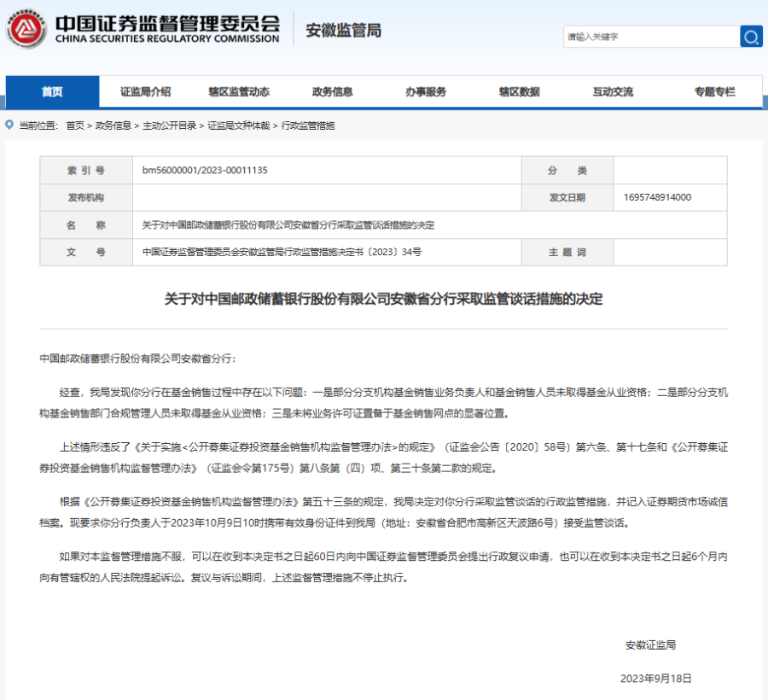Viewport: 768px width, 700px height.
Task: Open 政务信息 in the main navigation bar
Action: (x=333, y=92)
